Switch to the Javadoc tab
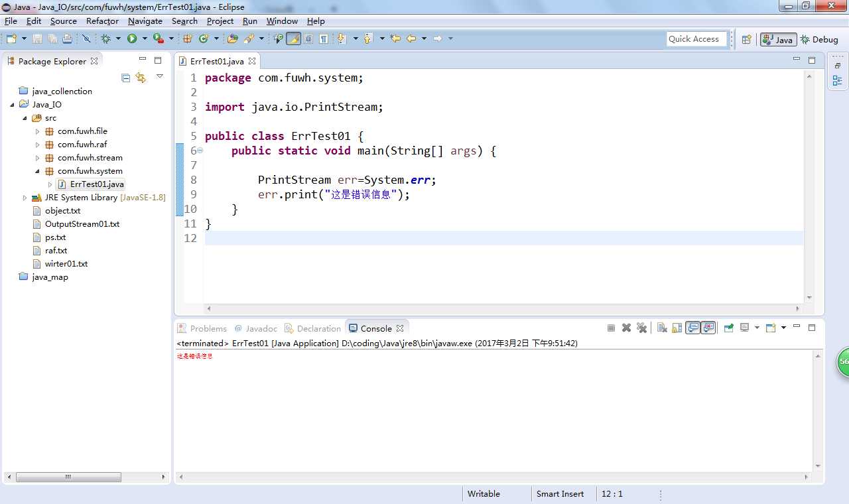This screenshot has height=504, width=849. pyautogui.click(x=255, y=328)
